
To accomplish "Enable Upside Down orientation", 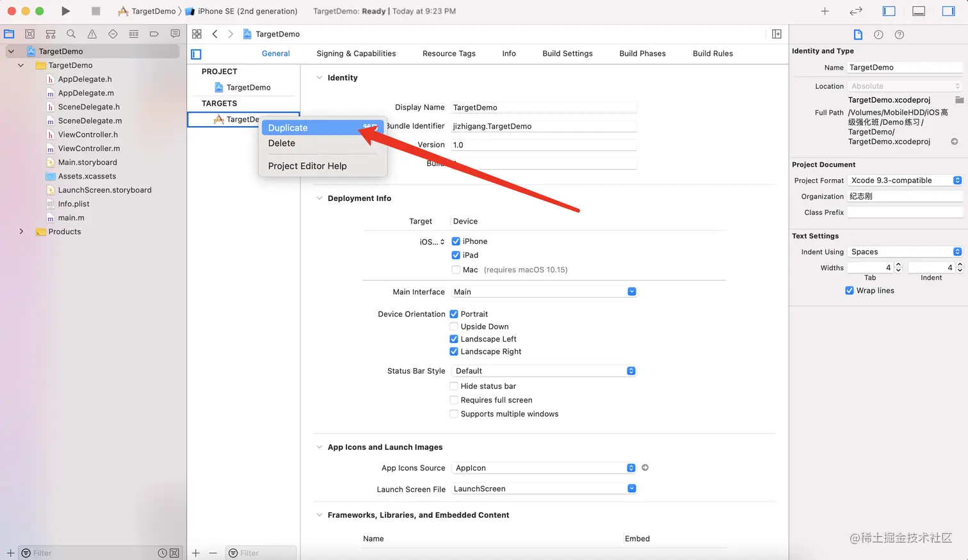I will click(x=454, y=326).
